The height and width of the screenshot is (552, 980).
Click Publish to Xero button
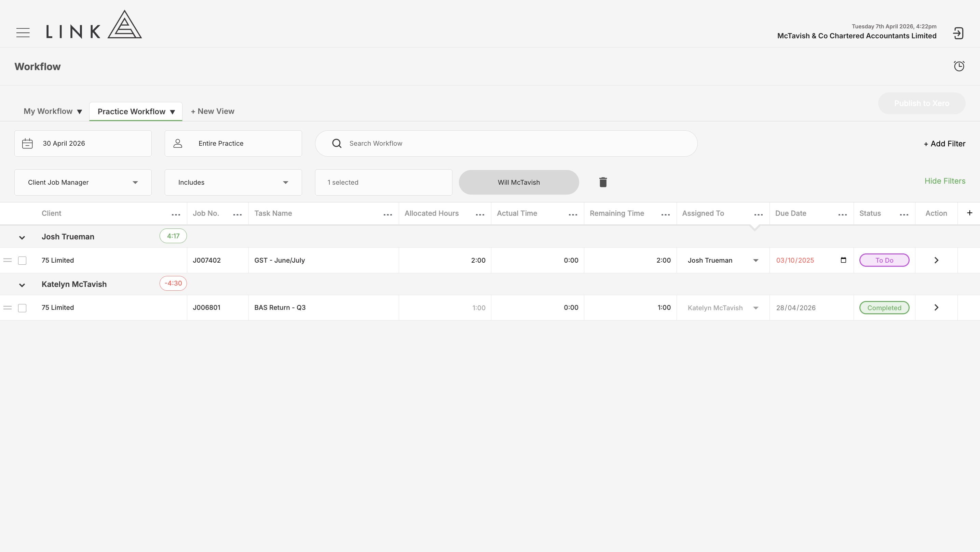922,103
